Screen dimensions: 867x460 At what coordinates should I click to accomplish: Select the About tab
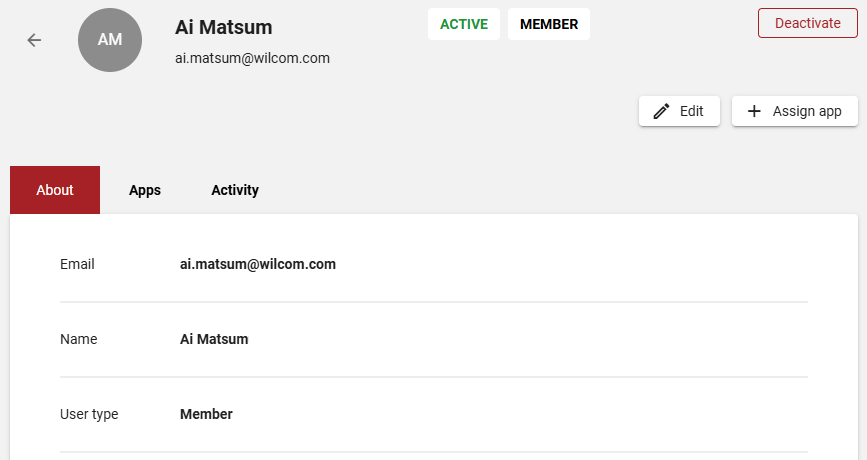point(55,190)
